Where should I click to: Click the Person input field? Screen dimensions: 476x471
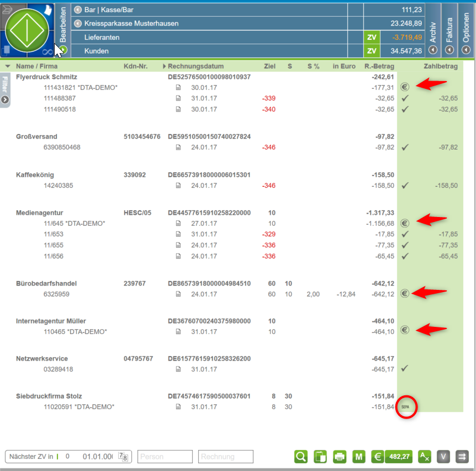pos(165,457)
